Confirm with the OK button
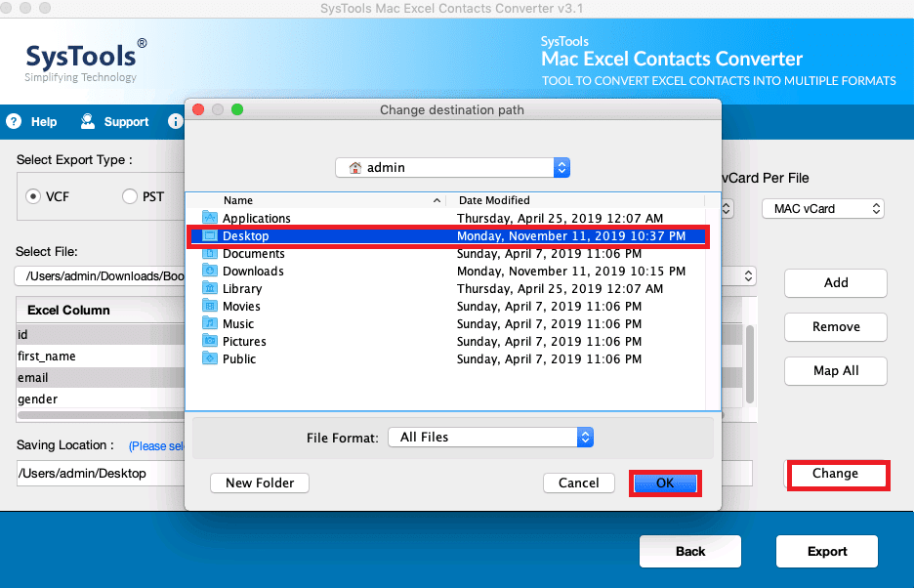The width and height of the screenshot is (915, 588). click(x=665, y=483)
